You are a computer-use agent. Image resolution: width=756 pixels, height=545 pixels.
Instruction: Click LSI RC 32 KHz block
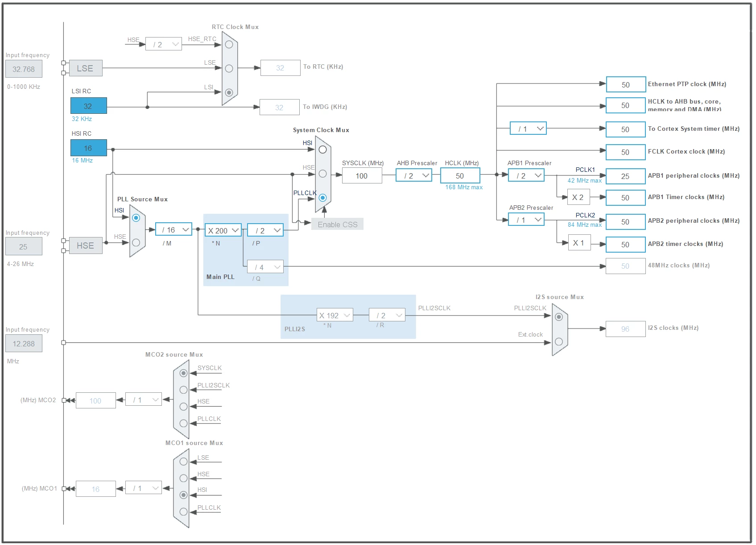click(89, 106)
